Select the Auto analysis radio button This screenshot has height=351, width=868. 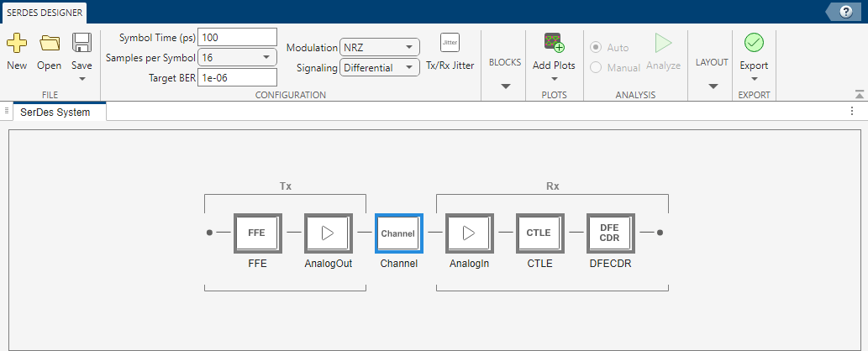(597, 48)
